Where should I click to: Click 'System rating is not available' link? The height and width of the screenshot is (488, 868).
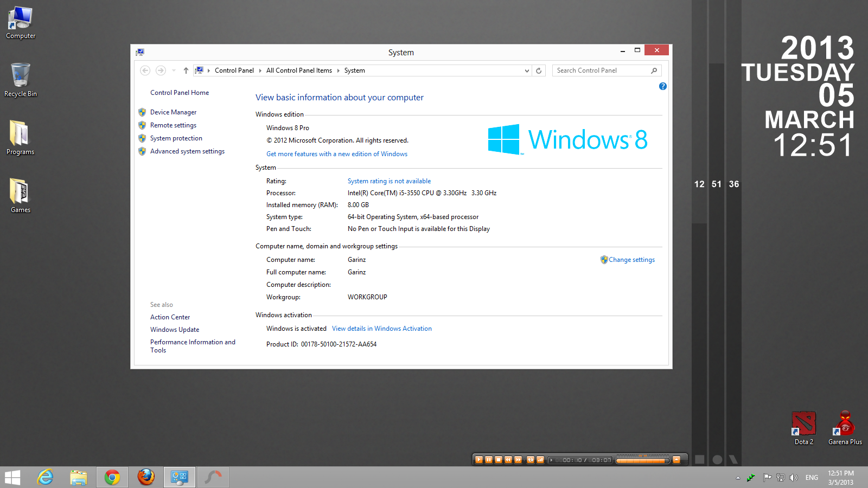point(389,181)
